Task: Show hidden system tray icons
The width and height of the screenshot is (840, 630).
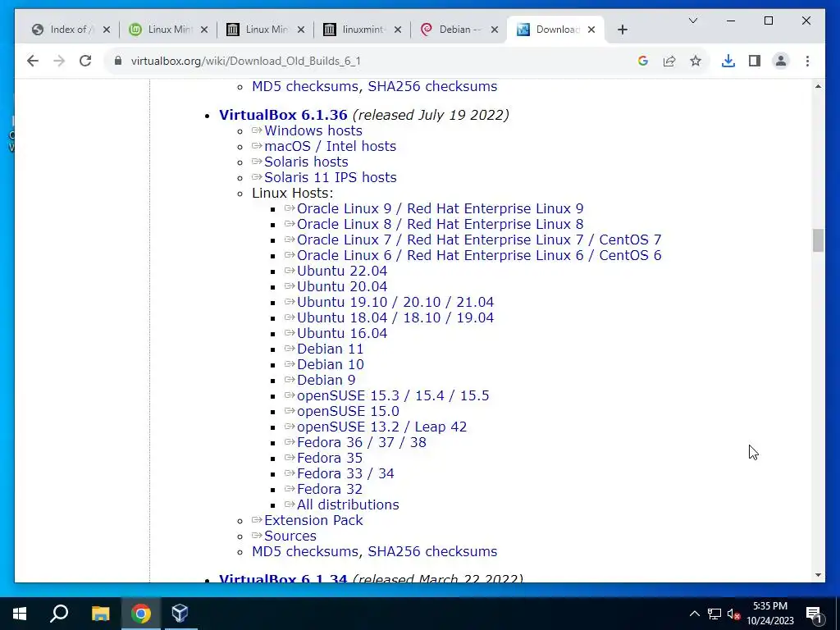Action: tap(694, 614)
